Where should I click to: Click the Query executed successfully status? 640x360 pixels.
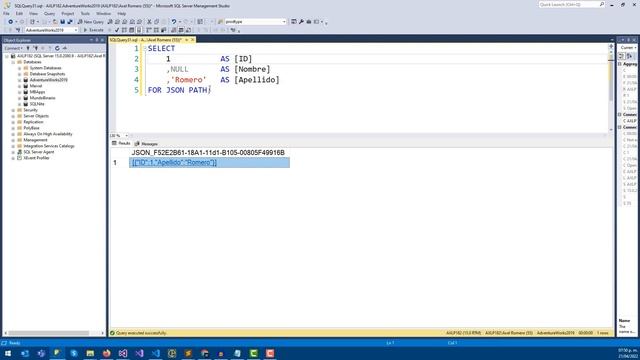tap(141, 333)
